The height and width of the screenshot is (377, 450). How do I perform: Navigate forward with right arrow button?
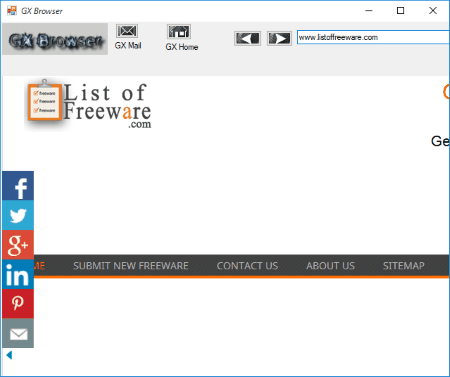pos(279,38)
